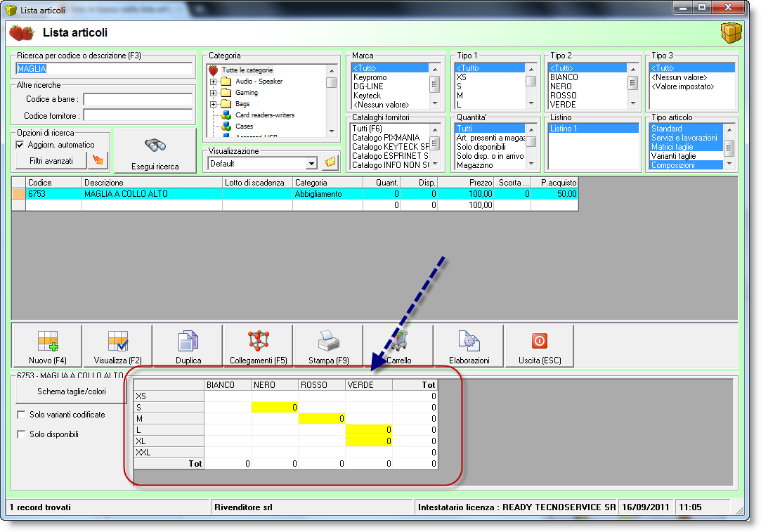Open Visualizzazione Default dropdown
The image size is (761, 532).
312,164
